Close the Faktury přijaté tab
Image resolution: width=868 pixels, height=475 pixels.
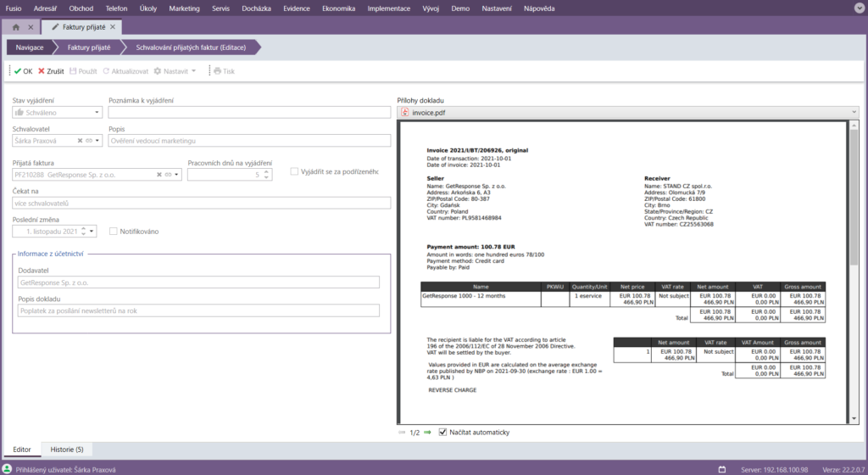click(113, 27)
